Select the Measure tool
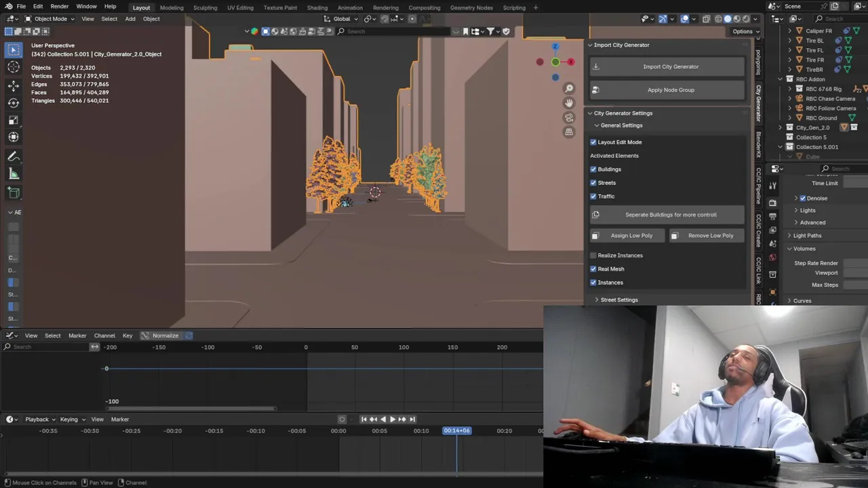868x488 pixels. click(x=14, y=174)
